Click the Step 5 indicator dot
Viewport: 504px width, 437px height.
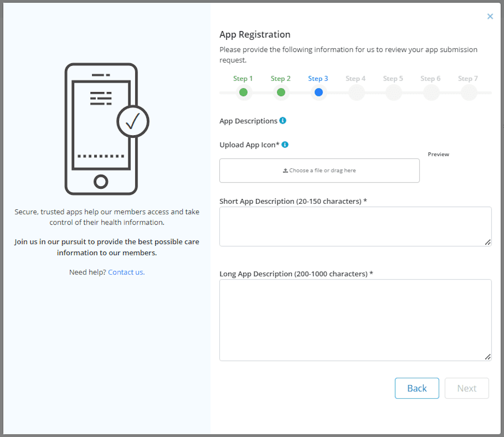coord(393,92)
